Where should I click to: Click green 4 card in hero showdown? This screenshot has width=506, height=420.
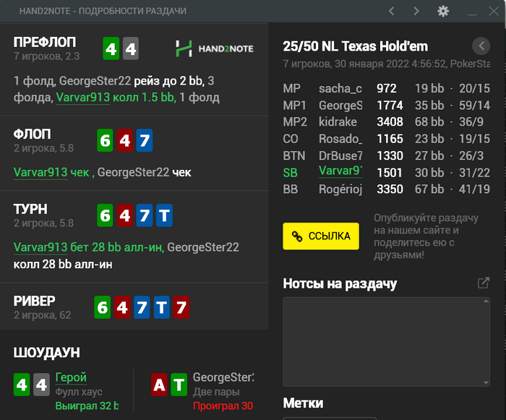tap(22, 385)
